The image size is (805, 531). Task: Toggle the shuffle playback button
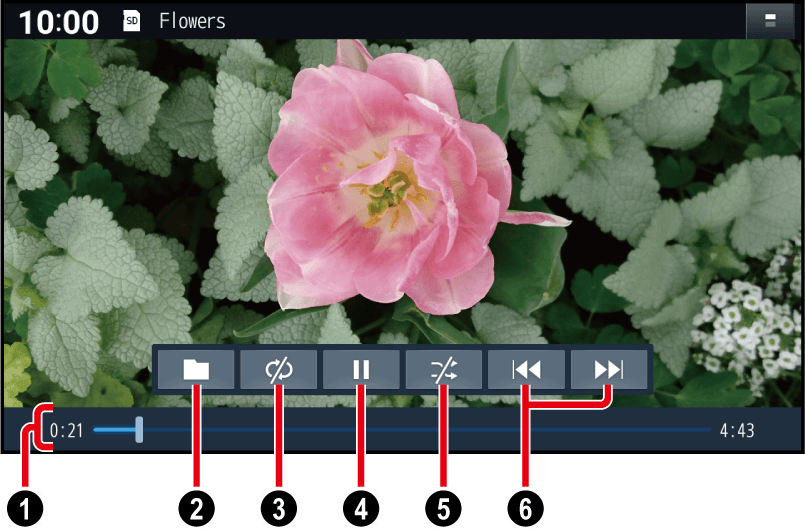[444, 370]
